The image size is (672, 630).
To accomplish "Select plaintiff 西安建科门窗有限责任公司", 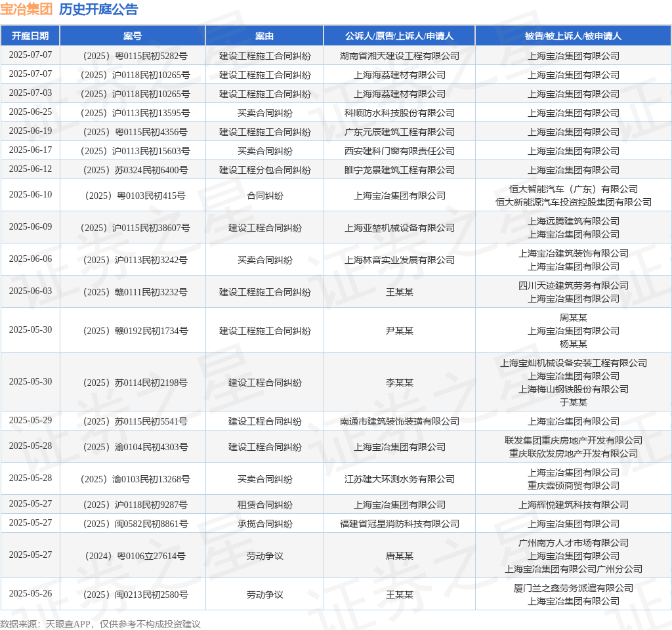I will tap(400, 152).
